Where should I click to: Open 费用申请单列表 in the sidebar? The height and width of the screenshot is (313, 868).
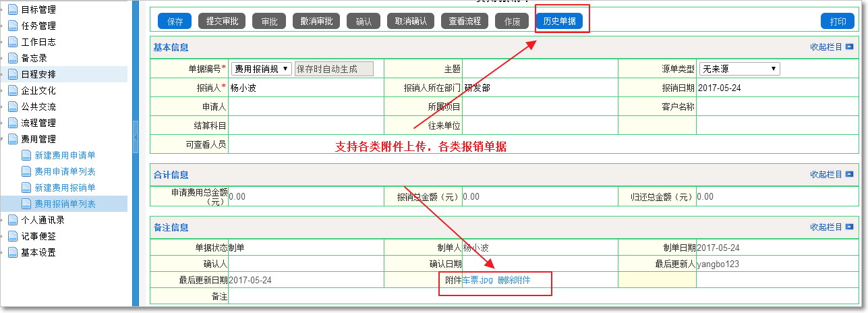[x=65, y=171]
